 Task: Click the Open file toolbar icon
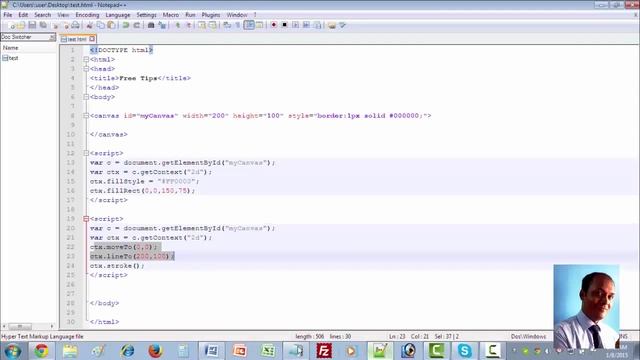click(21, 25)
